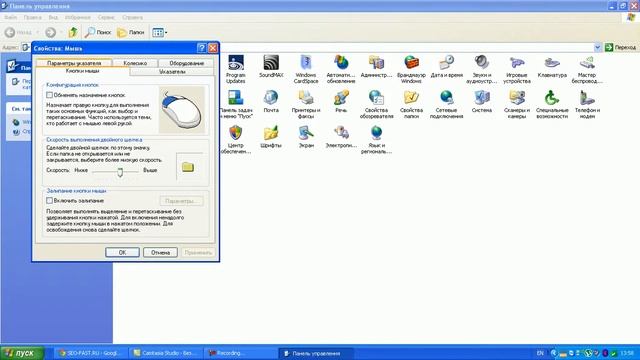Open the View (Вид) menu
The width and height of the screenshot is (640, 360).
pyautogui.click(x=53, y=18)
